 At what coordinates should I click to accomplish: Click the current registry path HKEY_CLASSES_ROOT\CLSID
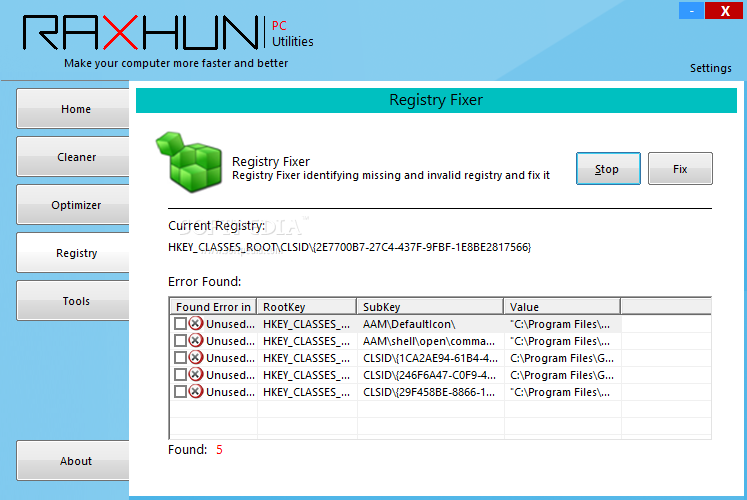coord(349,247)
